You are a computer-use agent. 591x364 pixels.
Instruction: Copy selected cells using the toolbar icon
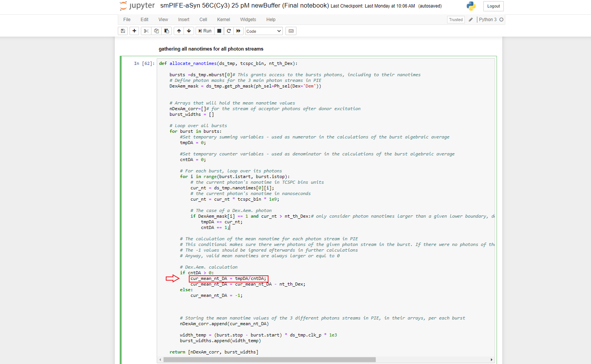pyautogui.click(x=156, y=31)
